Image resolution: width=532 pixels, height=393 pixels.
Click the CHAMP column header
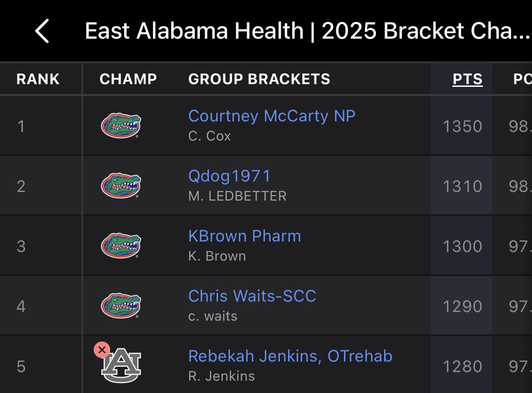pos(128,79)
